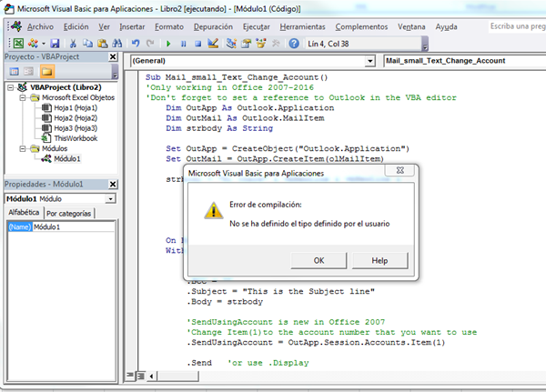Click the Find binoculars icon
This screenshot has width=546, height=392.
(117, 43)
